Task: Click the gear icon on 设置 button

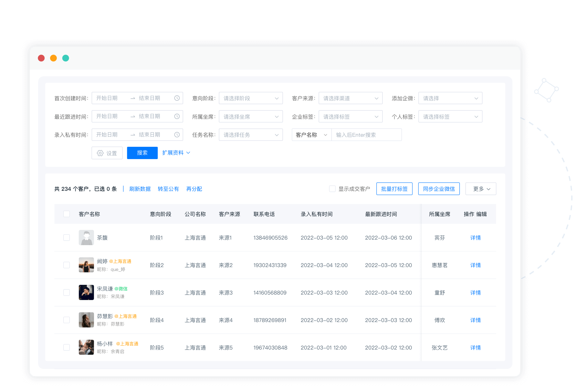Action: (x=100, y=153)
